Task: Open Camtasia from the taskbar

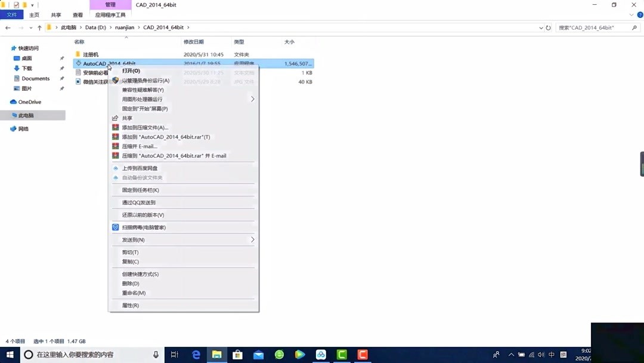Action: point(341,355)
